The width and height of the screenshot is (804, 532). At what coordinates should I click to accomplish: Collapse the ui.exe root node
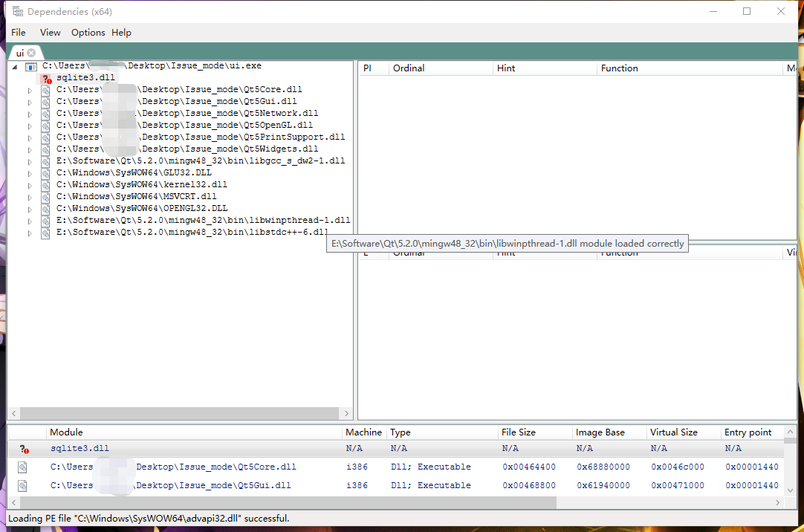coord(14,65)
